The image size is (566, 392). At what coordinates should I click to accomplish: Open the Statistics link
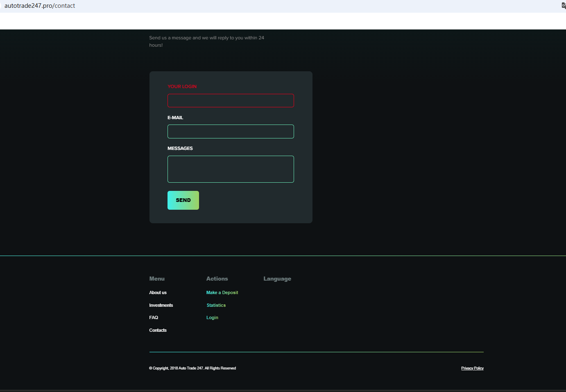pyautogui.click(x=216, y=305)
